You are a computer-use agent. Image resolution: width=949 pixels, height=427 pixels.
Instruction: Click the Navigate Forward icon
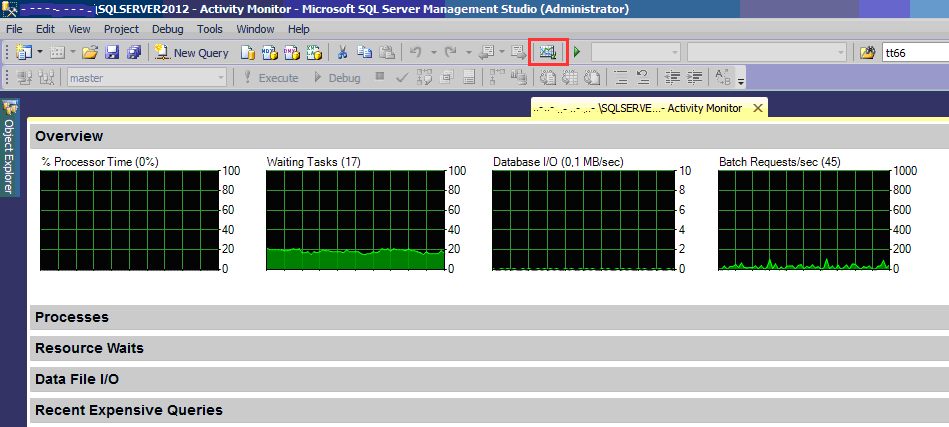pyautogui.click(x=519, y=52)
